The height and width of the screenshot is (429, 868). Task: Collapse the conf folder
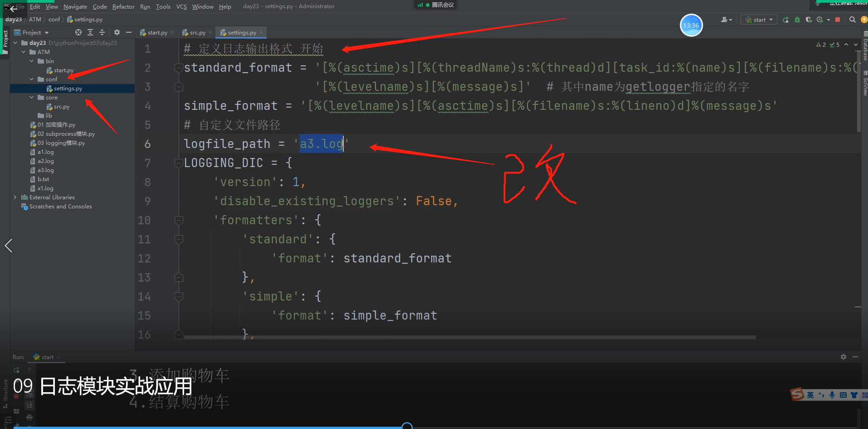tap(32, 79)
